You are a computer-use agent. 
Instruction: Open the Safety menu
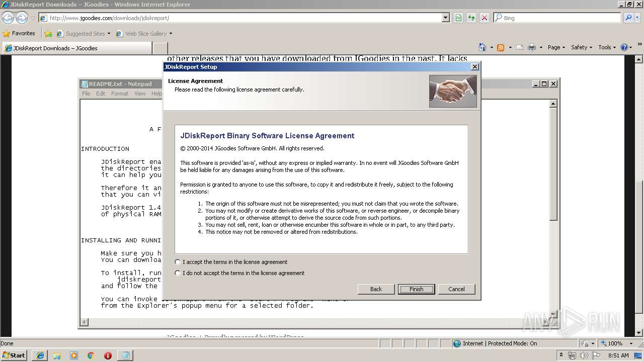pos(582,47)
